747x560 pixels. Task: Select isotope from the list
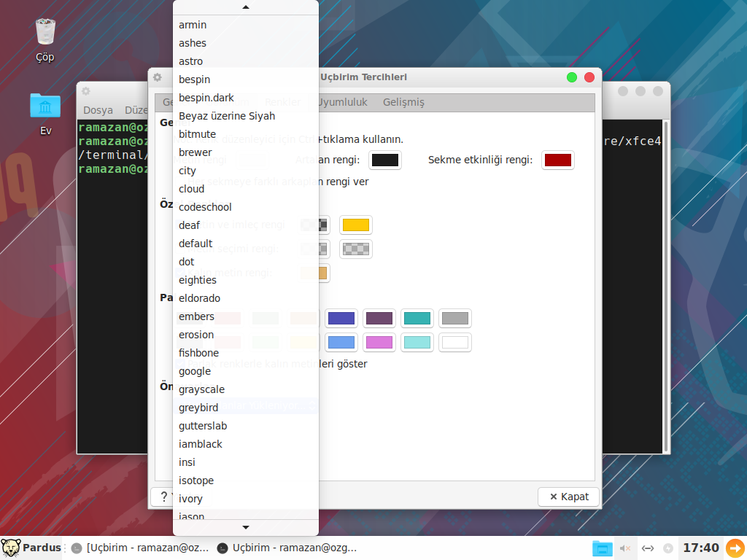[x=246, y=481]
